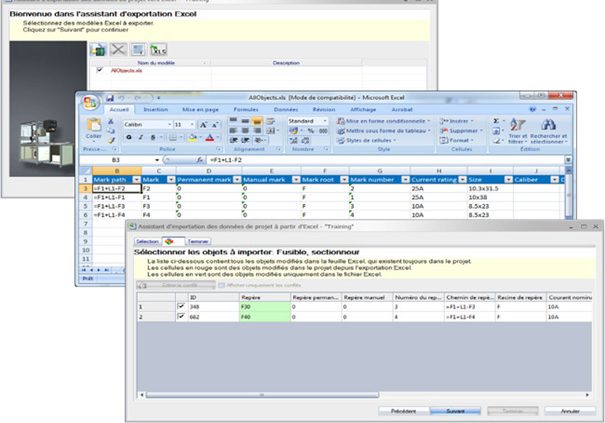
Task: Click the Annuler button
Action: pyautogui.click(x=570, y=411)
